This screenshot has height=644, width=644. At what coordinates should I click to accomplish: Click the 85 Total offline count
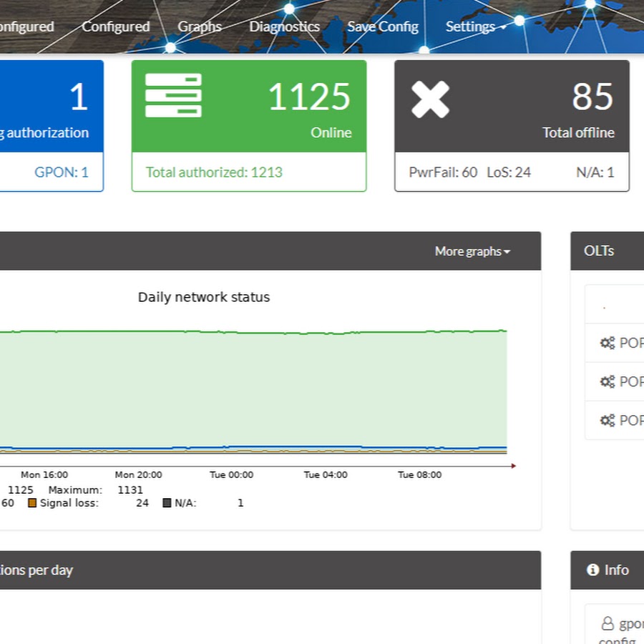click(592, 97)
